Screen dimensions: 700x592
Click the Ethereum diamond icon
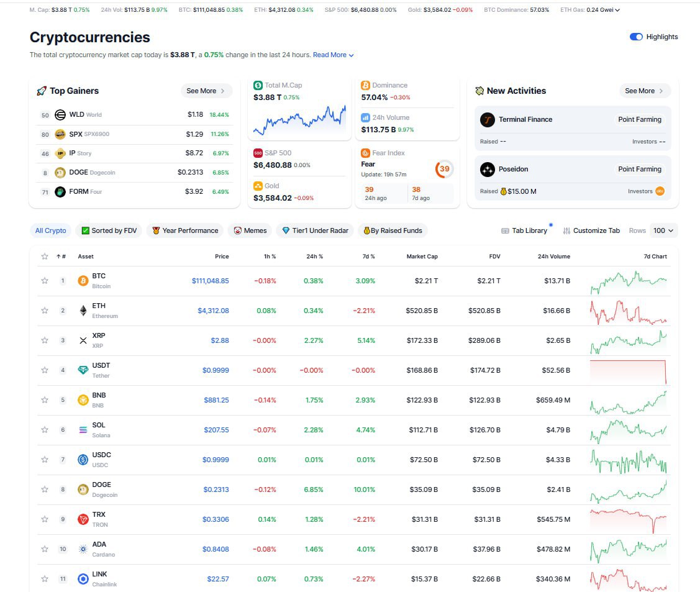(x=83, y=310)
